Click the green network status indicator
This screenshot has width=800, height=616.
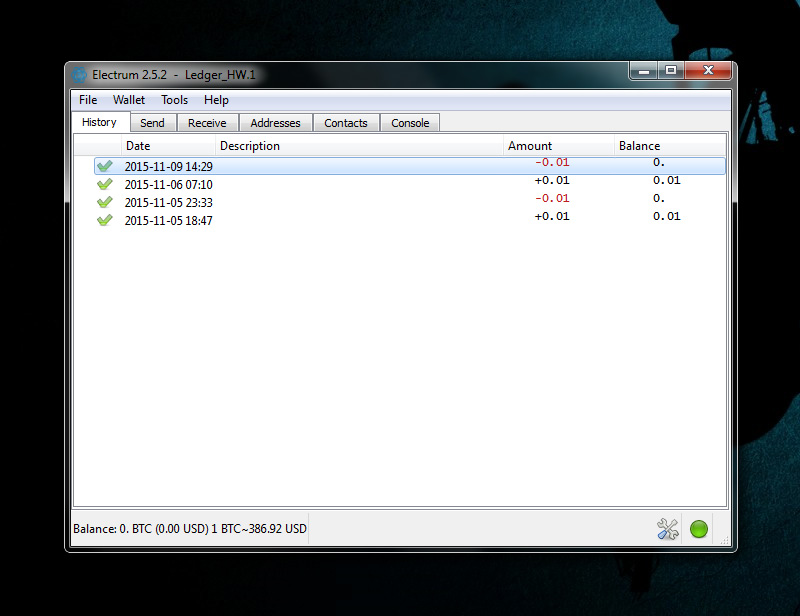[698, 529]
